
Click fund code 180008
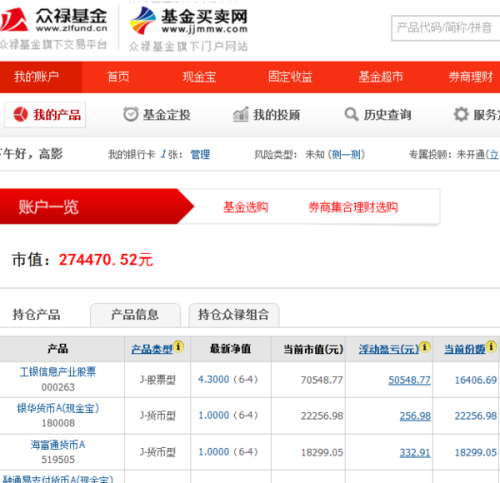(58, 423)
